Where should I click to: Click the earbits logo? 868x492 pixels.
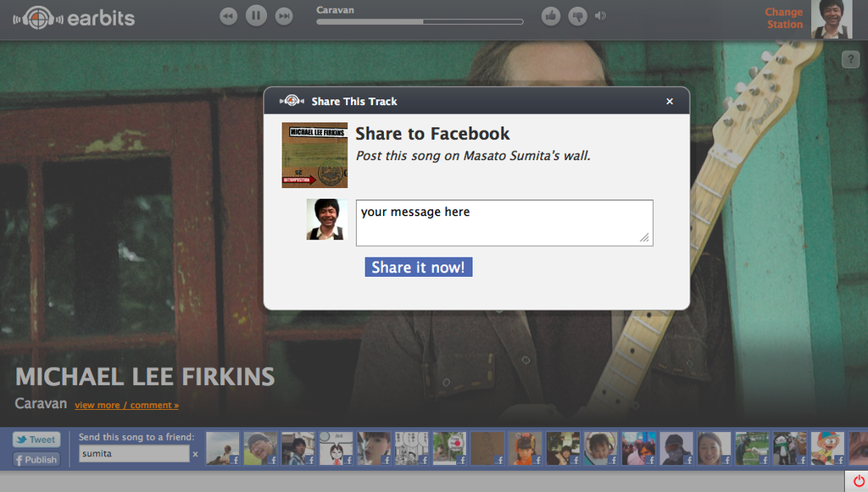tap(74, 18)
